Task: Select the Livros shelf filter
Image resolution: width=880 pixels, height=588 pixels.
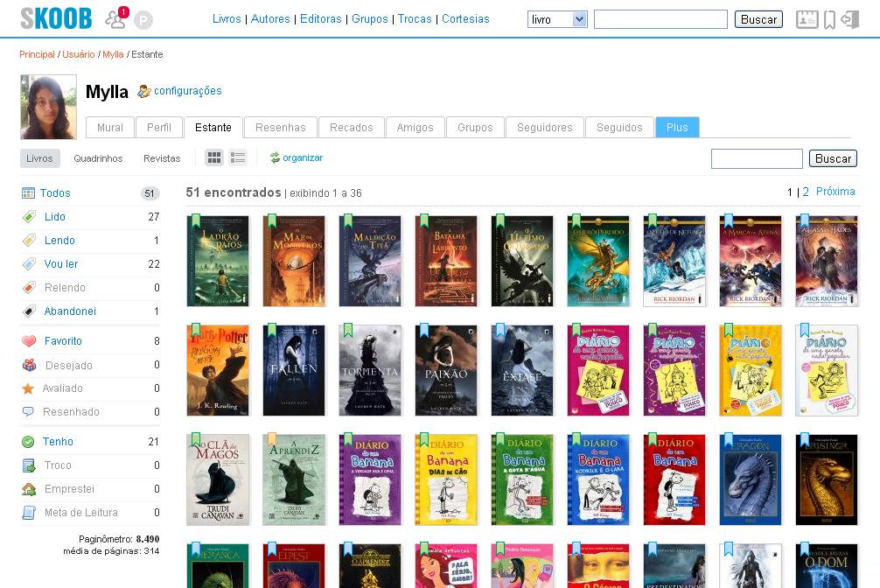Action: pyautogui.click(x=39, y=158)
